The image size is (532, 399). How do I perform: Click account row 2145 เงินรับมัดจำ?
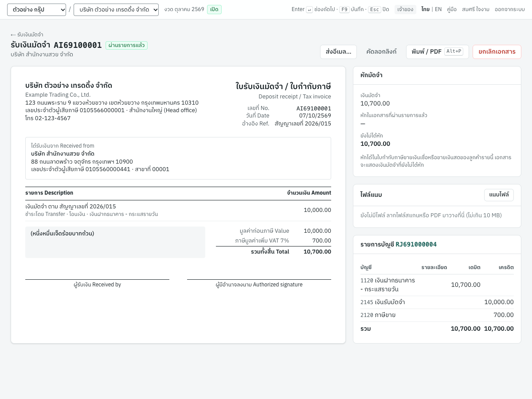437,302
